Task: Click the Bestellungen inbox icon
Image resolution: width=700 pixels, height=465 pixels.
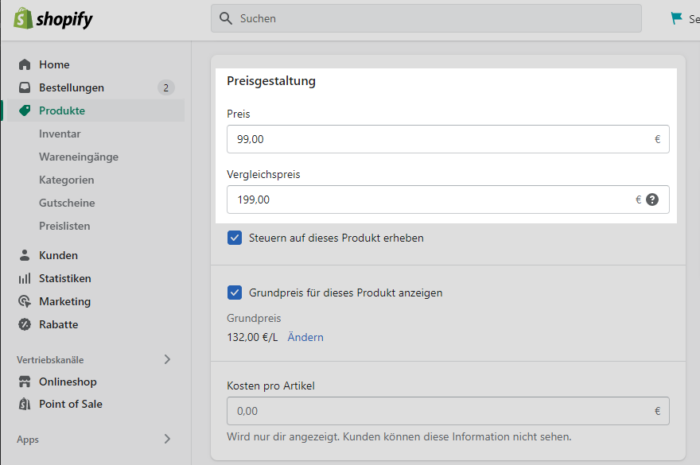Action: pos(25,87)
